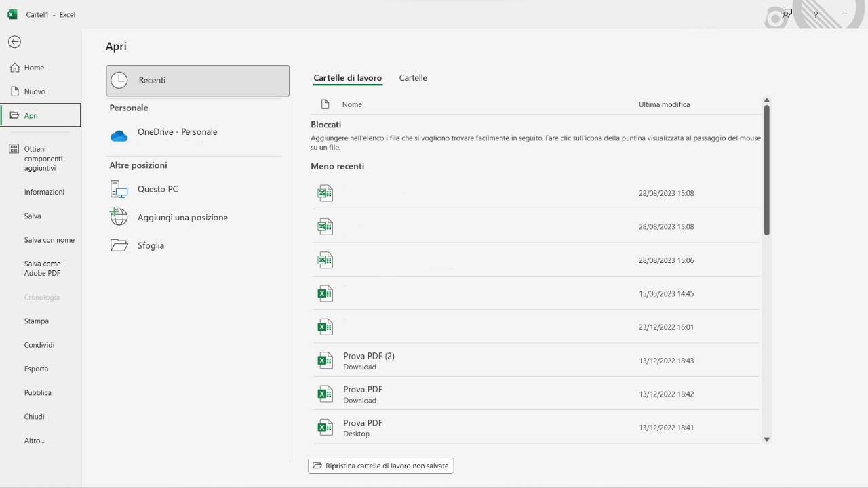Open Informazioni from the sidebar menu
Screen dimensions: 868x488
pyautogui.click(x=44, y=192)
